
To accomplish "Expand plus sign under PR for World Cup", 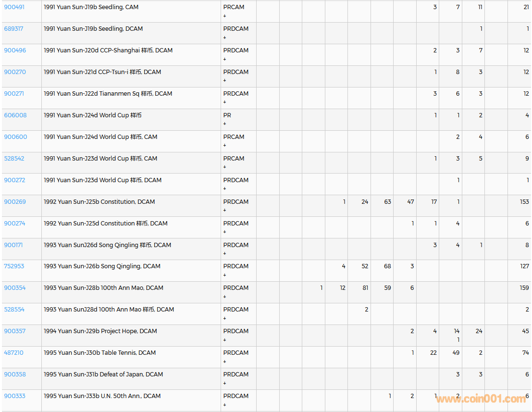I will pos(224,124).
